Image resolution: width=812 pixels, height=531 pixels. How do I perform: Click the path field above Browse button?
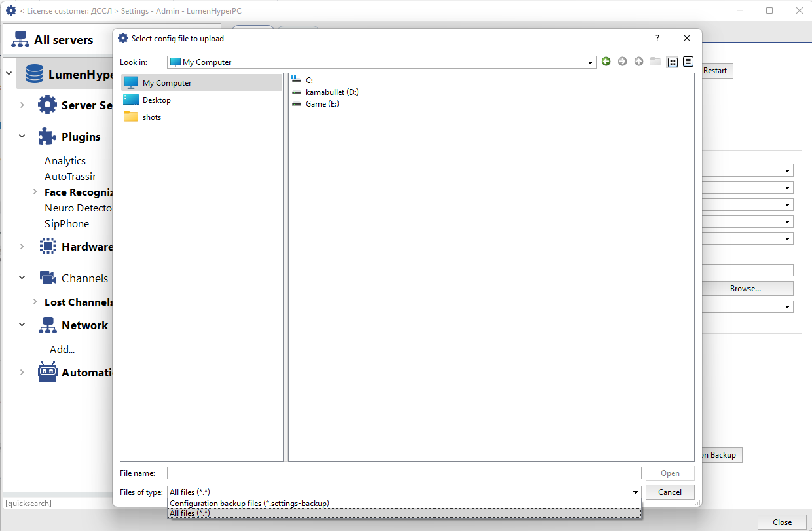pyautogui.click(x=747, y=270)
